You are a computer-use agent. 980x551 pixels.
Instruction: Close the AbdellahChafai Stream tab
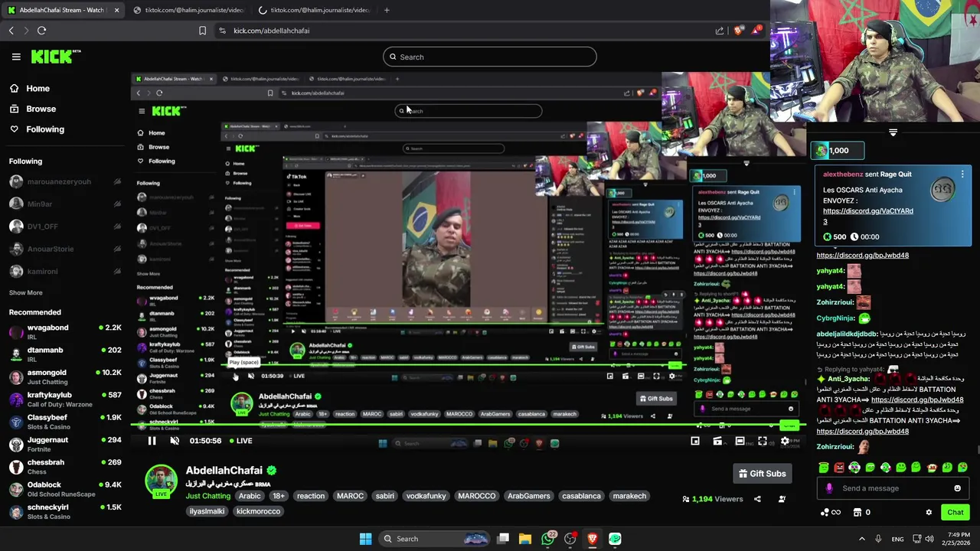coord(116,10)
